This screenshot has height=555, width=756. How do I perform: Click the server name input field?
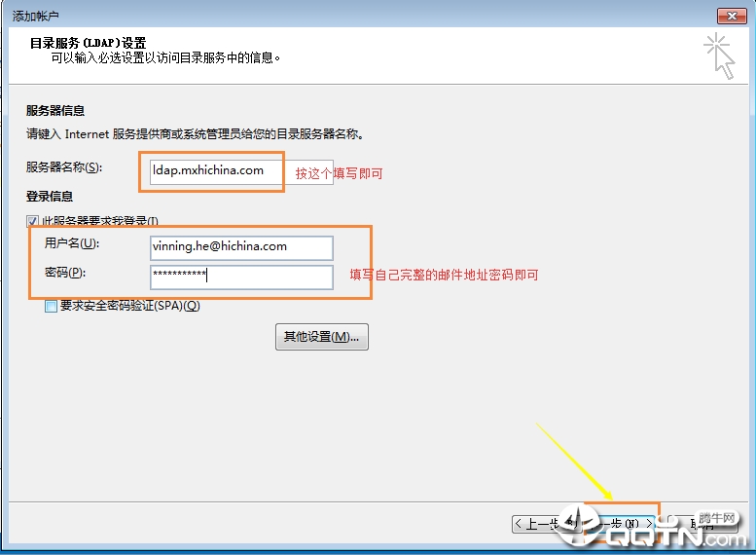click(x=241, y=171)
